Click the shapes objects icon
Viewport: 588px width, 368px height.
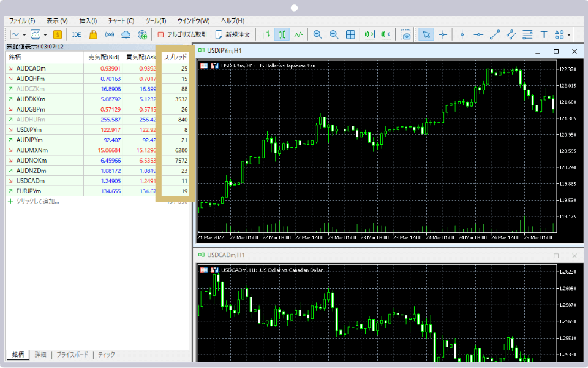559,34
